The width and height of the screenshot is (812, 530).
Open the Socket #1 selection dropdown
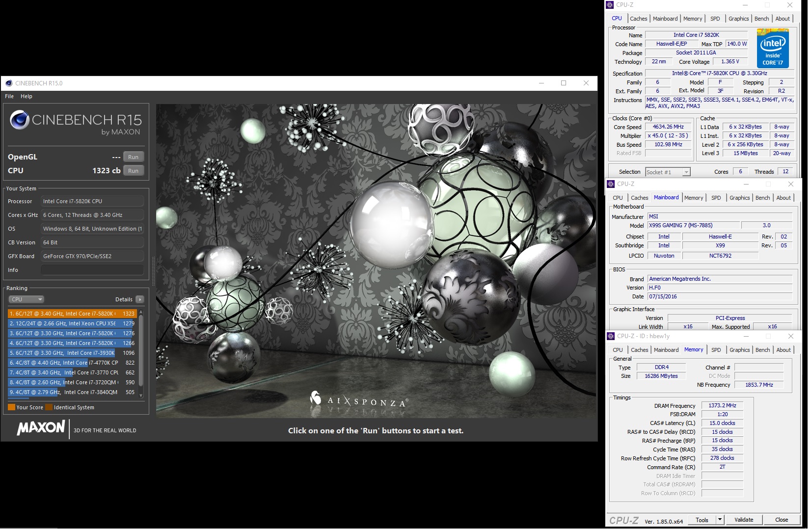[668, 172]
